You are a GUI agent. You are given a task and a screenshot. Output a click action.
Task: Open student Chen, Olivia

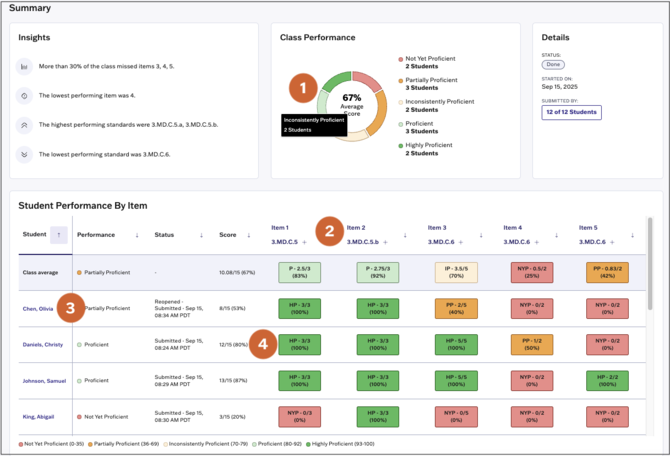(x=38, y=309)
